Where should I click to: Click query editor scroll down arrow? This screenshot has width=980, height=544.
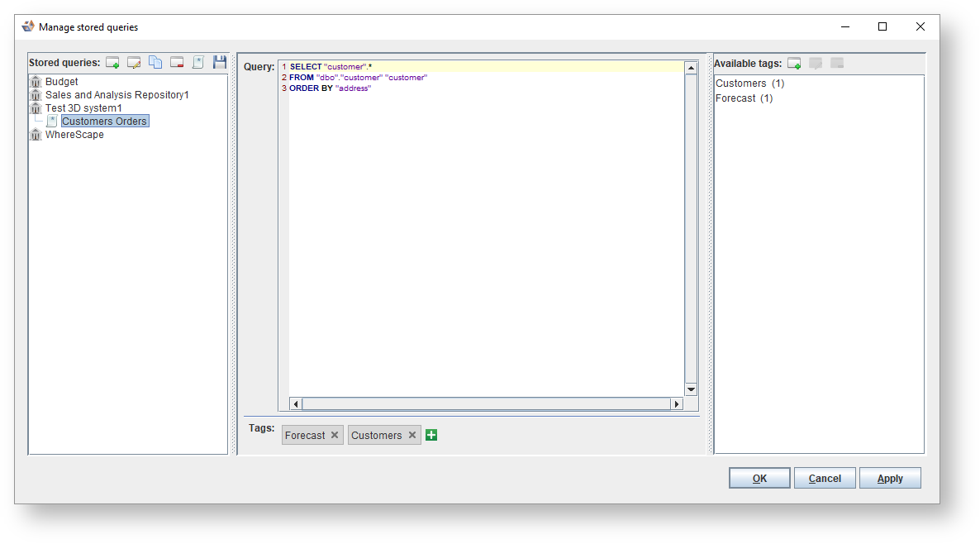[691, 389]
